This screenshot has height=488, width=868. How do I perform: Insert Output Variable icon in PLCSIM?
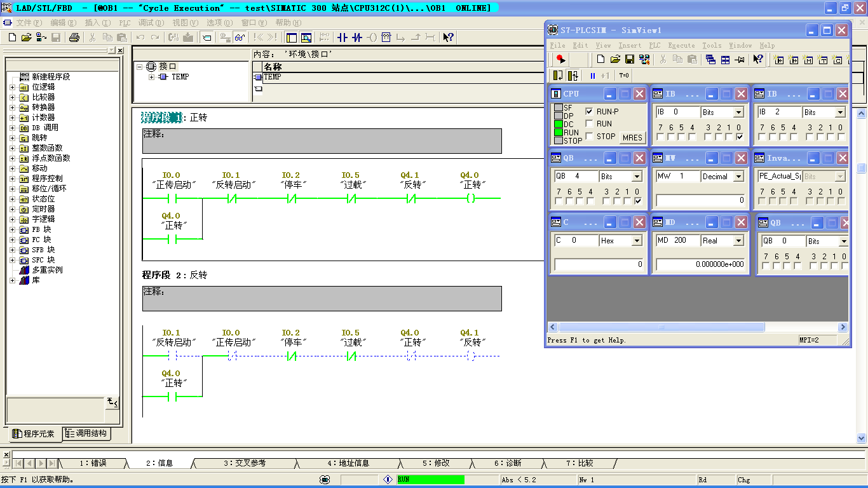click(x=794, y=59)
